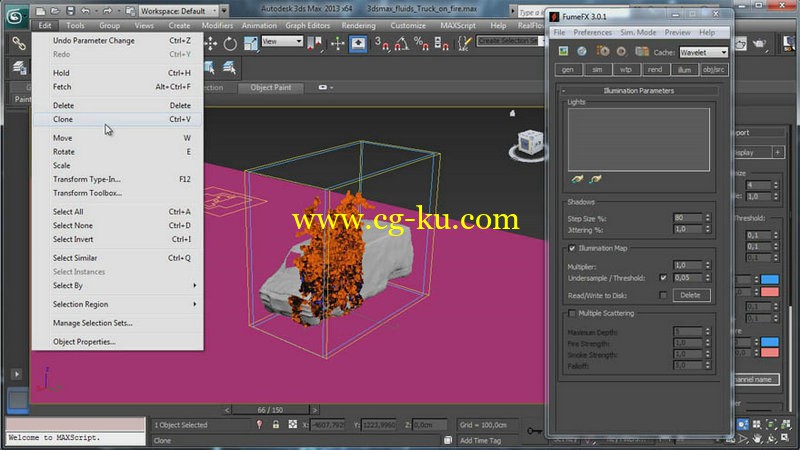Switch to the FumeFX gen tab
This screenshot has height=450, width=800.
pos(568,70)
